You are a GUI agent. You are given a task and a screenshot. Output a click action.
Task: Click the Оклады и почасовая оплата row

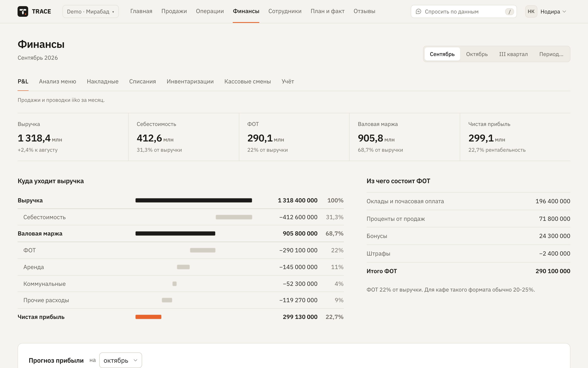click(x=468, y=201)
